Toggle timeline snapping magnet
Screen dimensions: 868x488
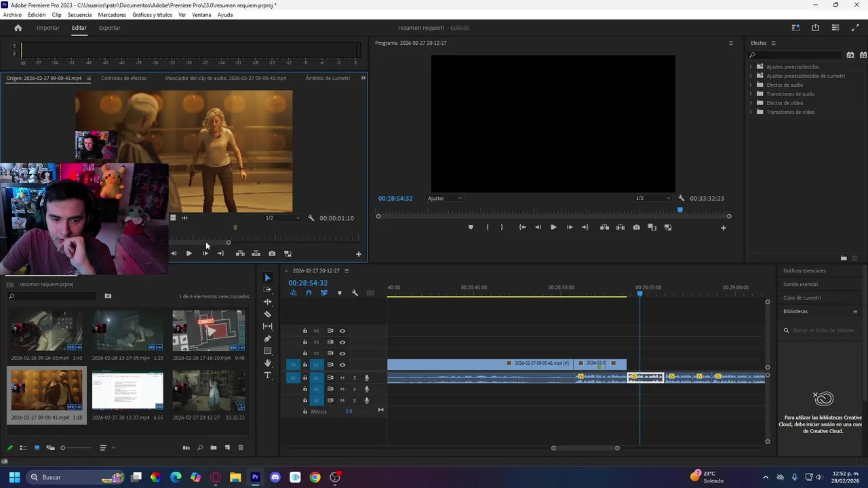(309, 293)
